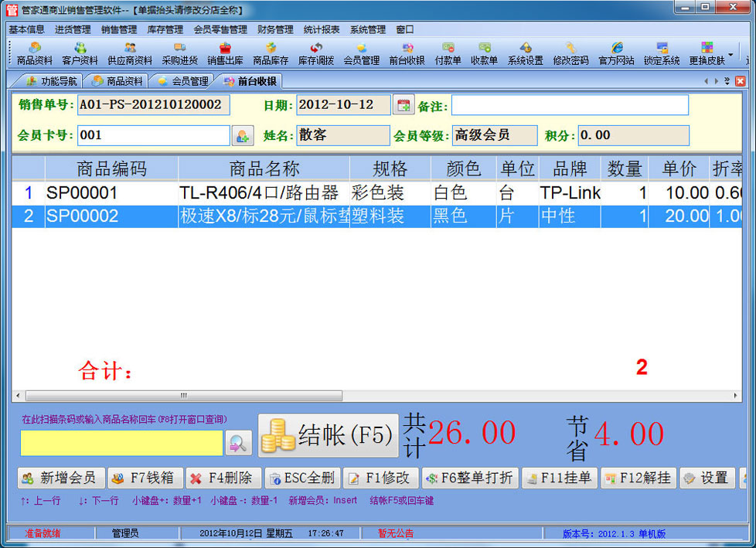Switch to the 功能导航 tab
Screen dimensions: 756x548
click(50, 81)
